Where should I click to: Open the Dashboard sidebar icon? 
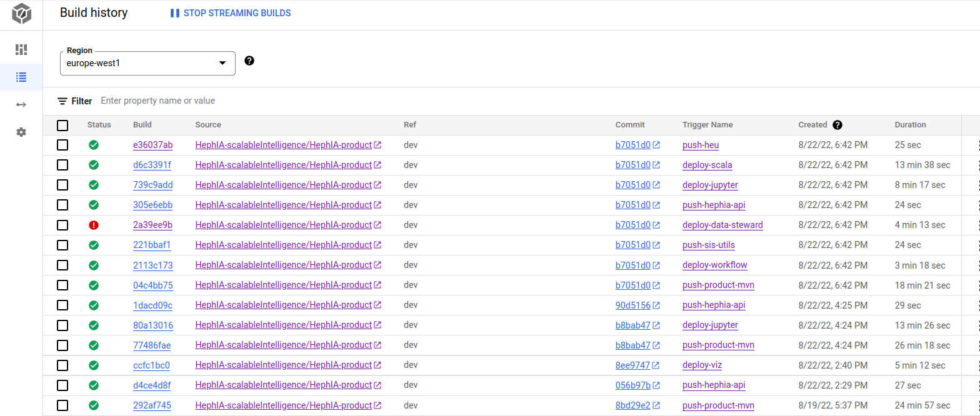click(x=21, y=49)
